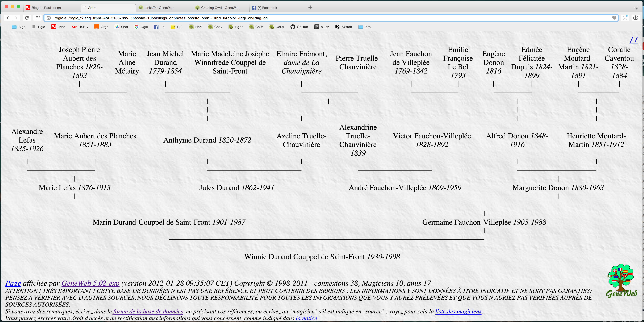Bookmark page with the heart icon
644x322 pixels.
tap(614, 18)
